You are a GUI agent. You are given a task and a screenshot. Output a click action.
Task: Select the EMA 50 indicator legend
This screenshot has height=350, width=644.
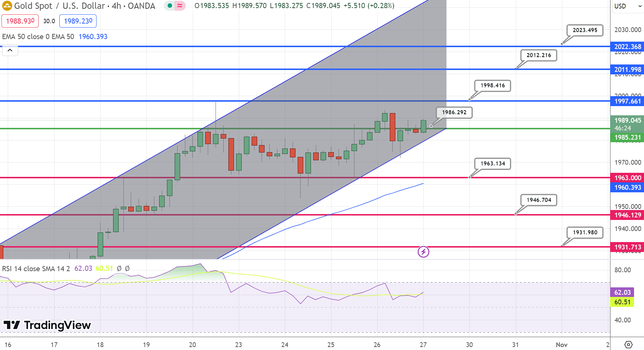tap(38, 36)
